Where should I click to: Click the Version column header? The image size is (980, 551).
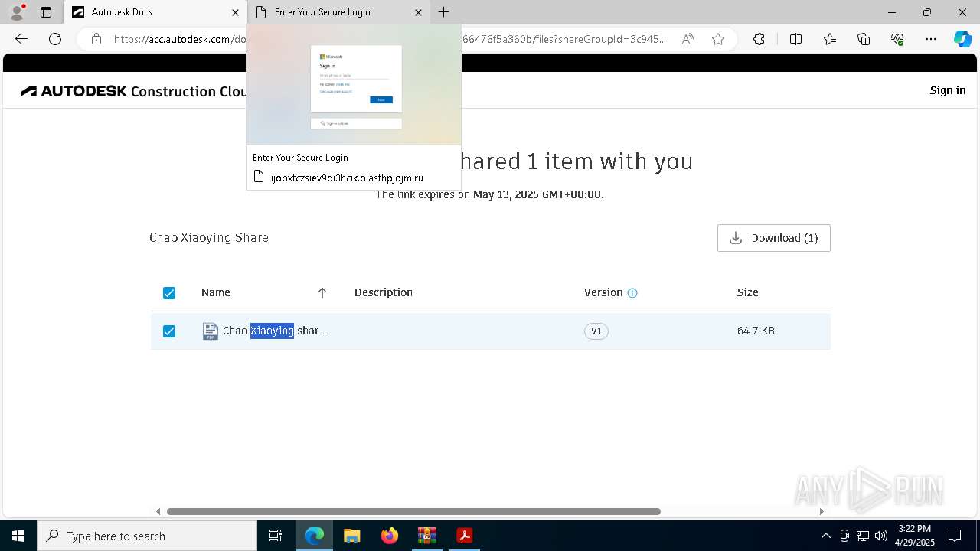click(x=603, y=292)
